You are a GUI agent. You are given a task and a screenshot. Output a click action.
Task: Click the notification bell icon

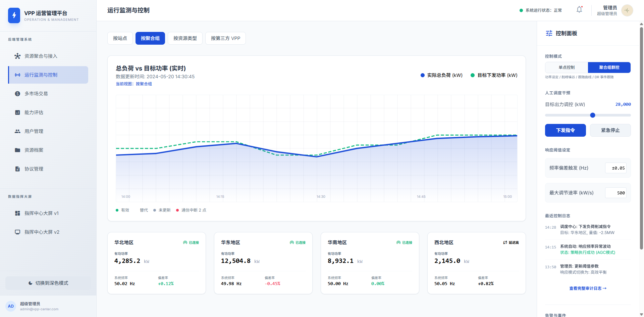pos(579,10)
